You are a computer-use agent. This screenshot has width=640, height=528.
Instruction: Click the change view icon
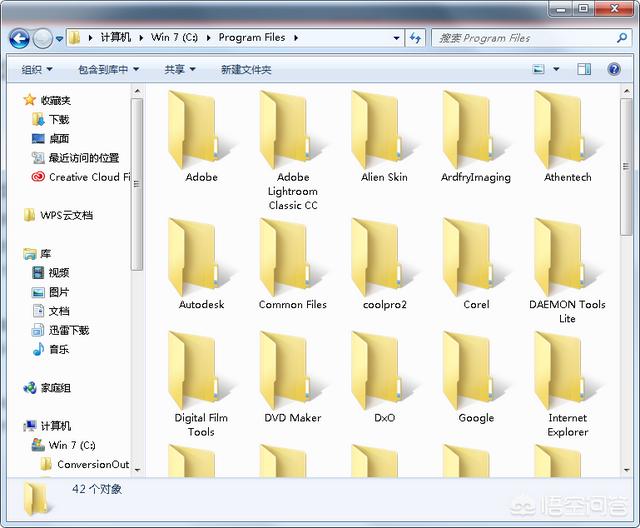coord(538,69)
